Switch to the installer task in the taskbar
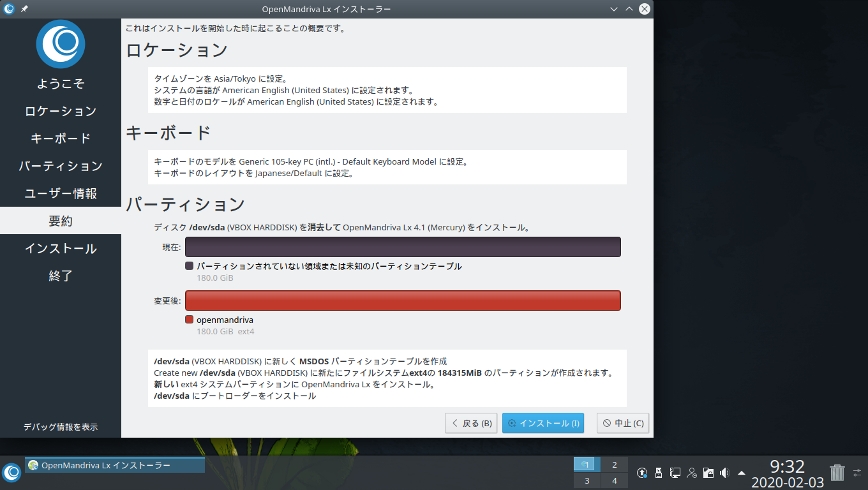The width and height of the screenshot is (868, 490). pyautogui.click(x=115, y=465)
